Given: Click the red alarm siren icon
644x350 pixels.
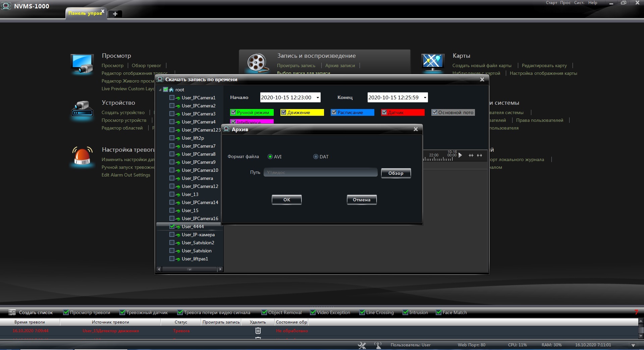Looking at the screenshot, I should [82, 156].
